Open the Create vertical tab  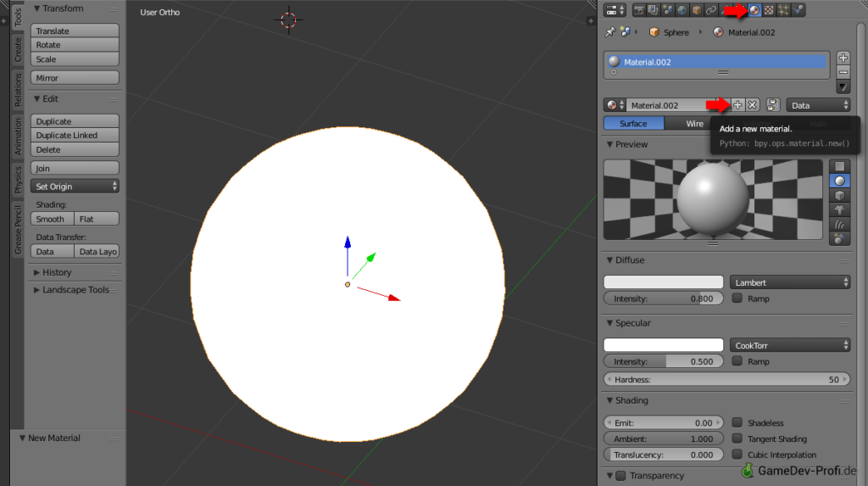(x=18, y=50)
